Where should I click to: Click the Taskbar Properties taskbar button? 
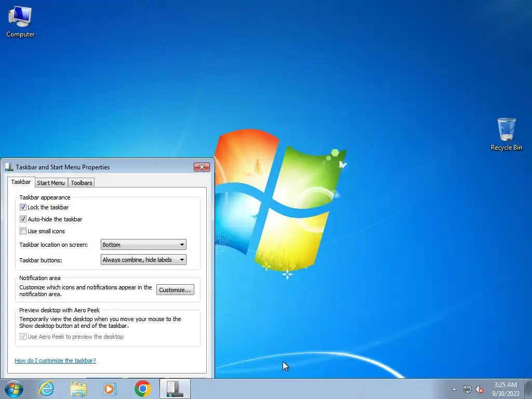coord(175,389)
